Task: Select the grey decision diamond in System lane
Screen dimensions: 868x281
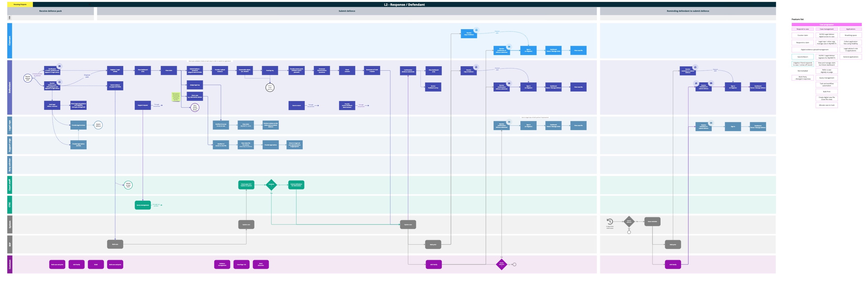Action: coord(629,222)
